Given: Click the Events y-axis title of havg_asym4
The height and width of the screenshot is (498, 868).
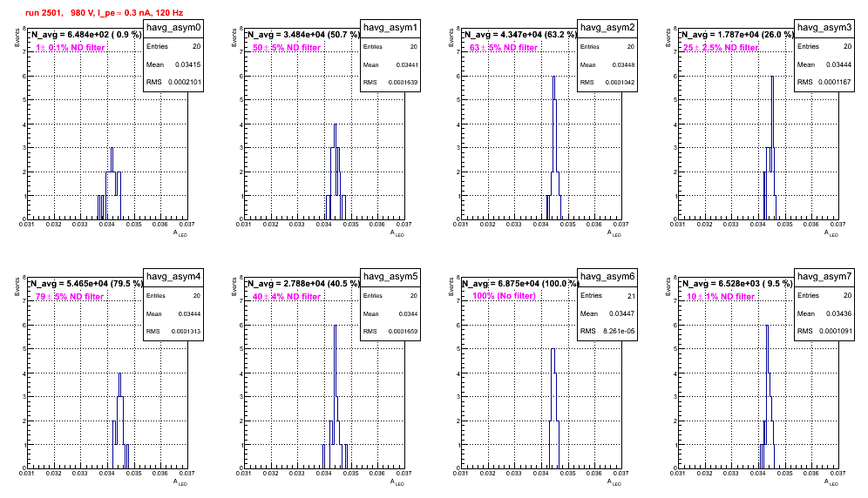Looking at the screenshot, I should point(17,286).
